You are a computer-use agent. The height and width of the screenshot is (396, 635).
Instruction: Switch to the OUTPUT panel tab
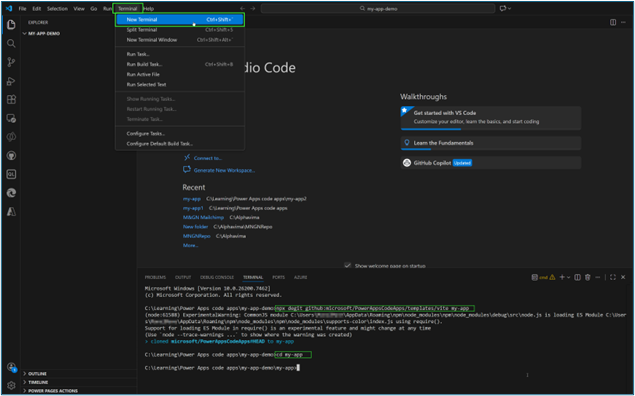(183, 277)
